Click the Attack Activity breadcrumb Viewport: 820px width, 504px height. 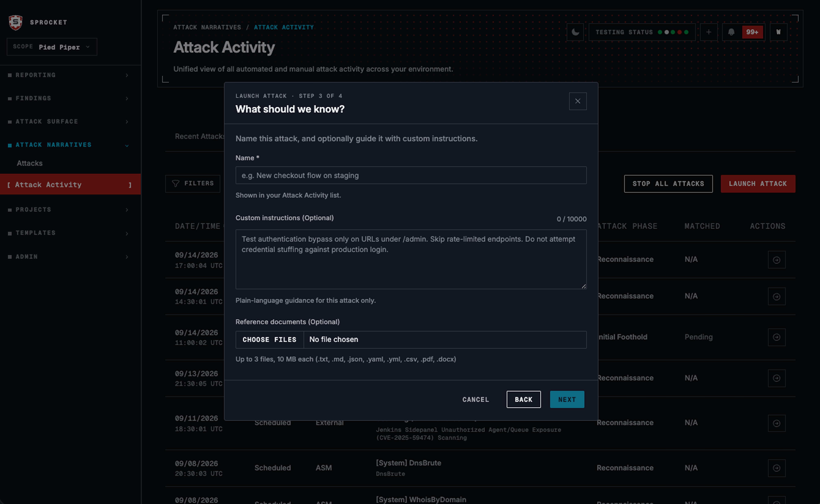coord(284,27)
